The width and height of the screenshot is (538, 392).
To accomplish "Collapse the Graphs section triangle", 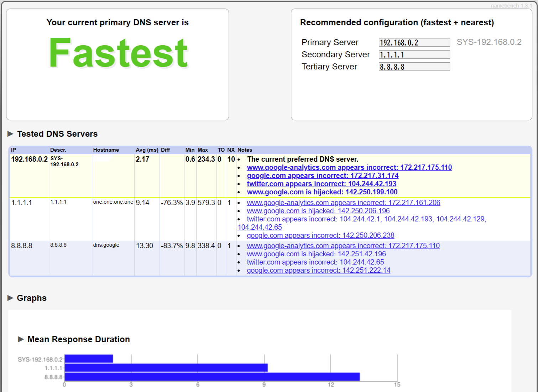I will click(x=10, y=298).
